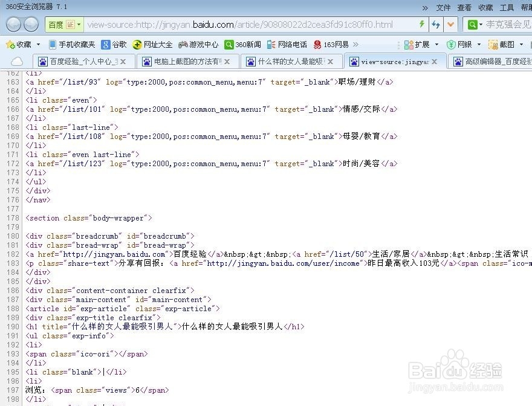Open the 百度 site certificate dropdown
This screenshot has height=406, width=532.
[x=64, y=25]
